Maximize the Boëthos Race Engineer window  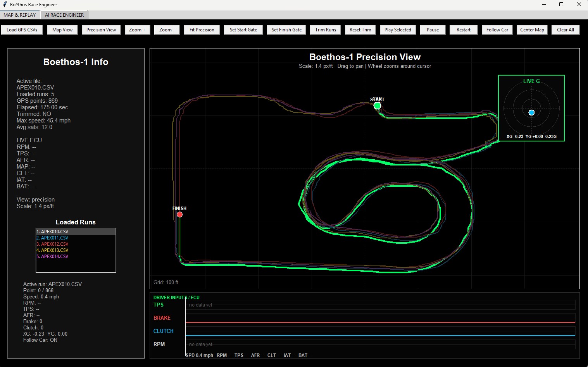click(x=561, y=4)
